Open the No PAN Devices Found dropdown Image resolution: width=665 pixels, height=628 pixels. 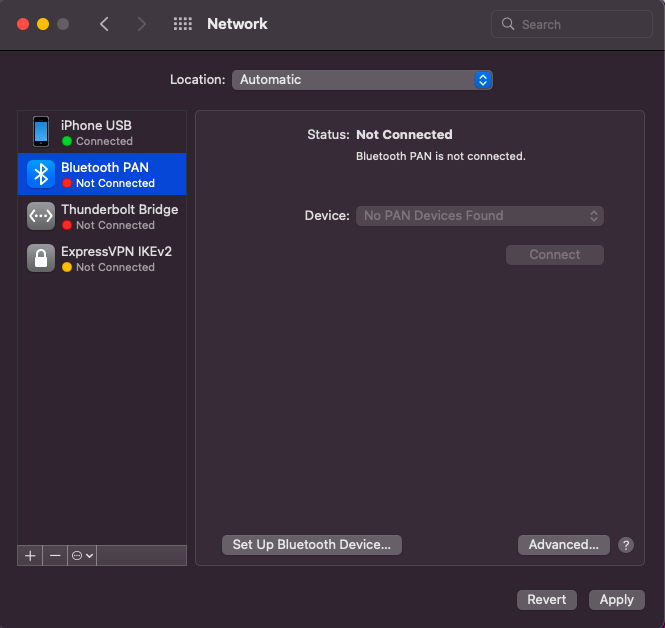pyautogui.click(x=480, y=216)
